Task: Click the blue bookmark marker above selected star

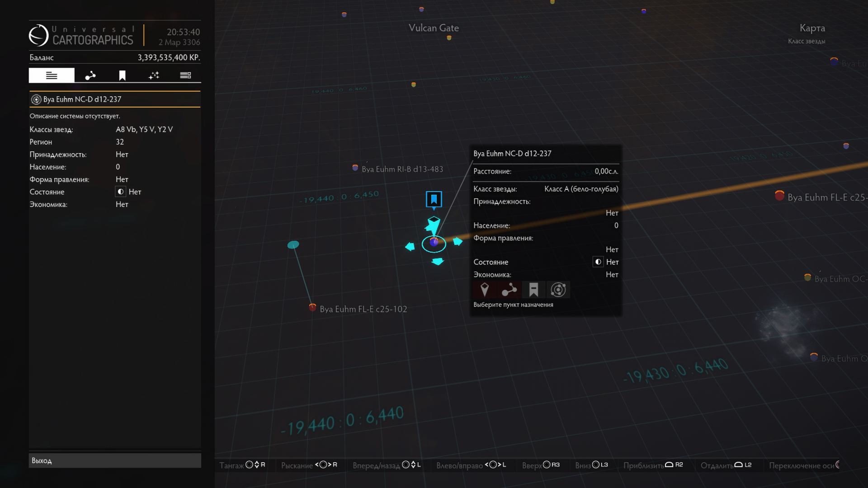Action: pos(434,199)
